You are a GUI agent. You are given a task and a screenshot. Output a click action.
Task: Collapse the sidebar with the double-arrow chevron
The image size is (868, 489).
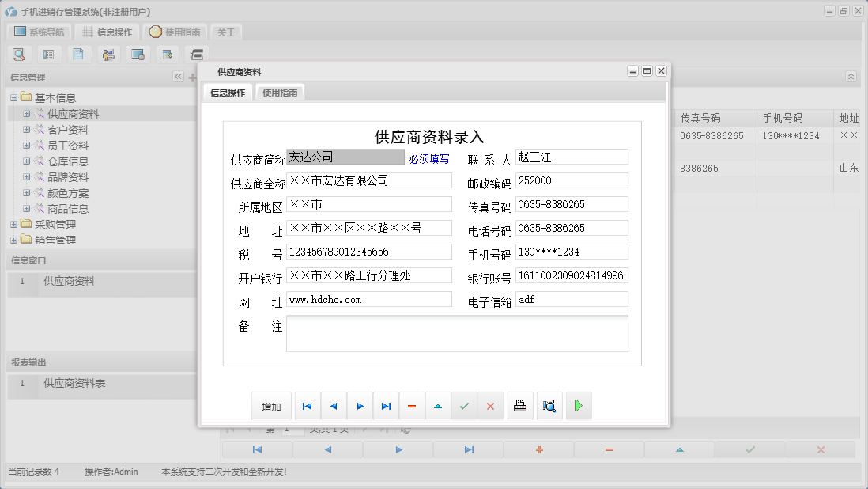pyautogui.click(x=178, y=77)
